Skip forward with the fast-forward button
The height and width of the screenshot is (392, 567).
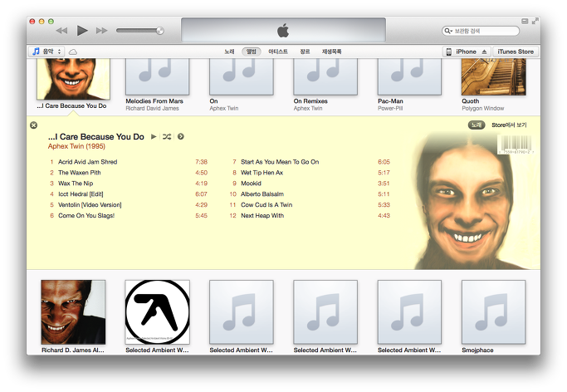coord(101,31)
